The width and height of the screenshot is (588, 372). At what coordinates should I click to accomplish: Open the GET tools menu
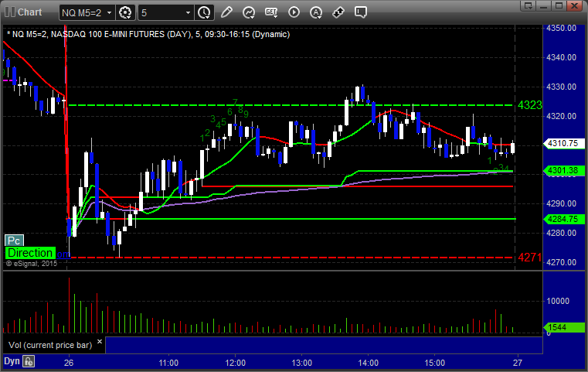pyautogui.click(x=271, y=12)
